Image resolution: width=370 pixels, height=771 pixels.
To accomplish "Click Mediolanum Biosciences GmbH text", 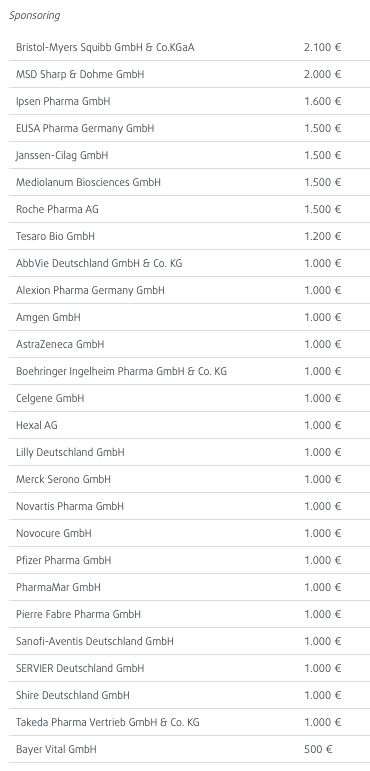I will pyautogui.click(x=88, y=182).
